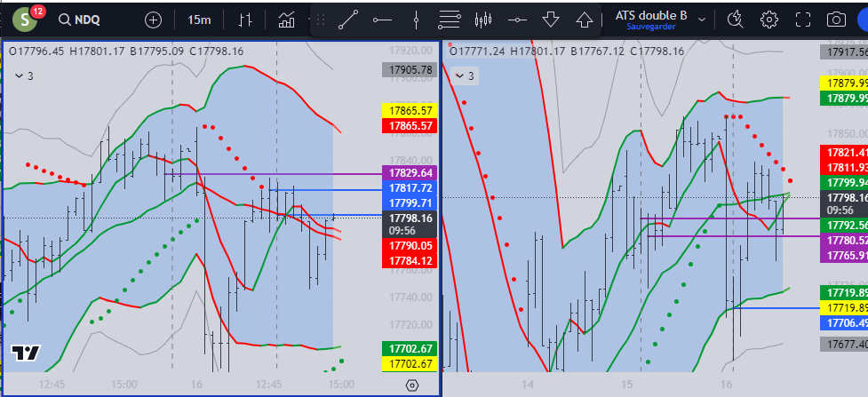Screen dimensions: 868x397
Task: Click the red notification badge showing 12
Action: coord(37,11)
